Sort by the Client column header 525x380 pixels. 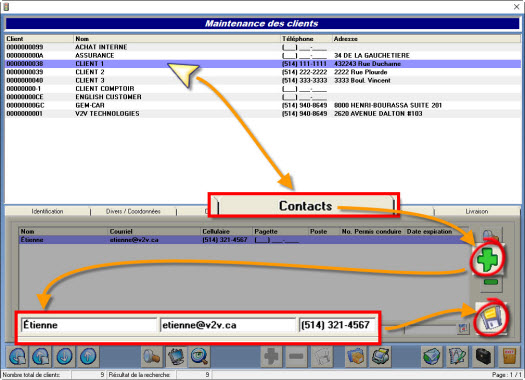pyautogui.click(x=39, y=39)
